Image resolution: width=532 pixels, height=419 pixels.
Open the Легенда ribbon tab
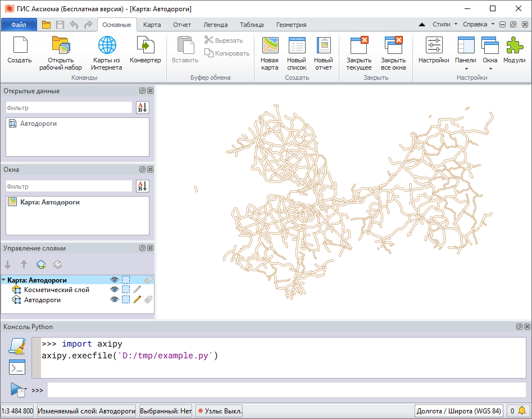(x=215, y=25)
